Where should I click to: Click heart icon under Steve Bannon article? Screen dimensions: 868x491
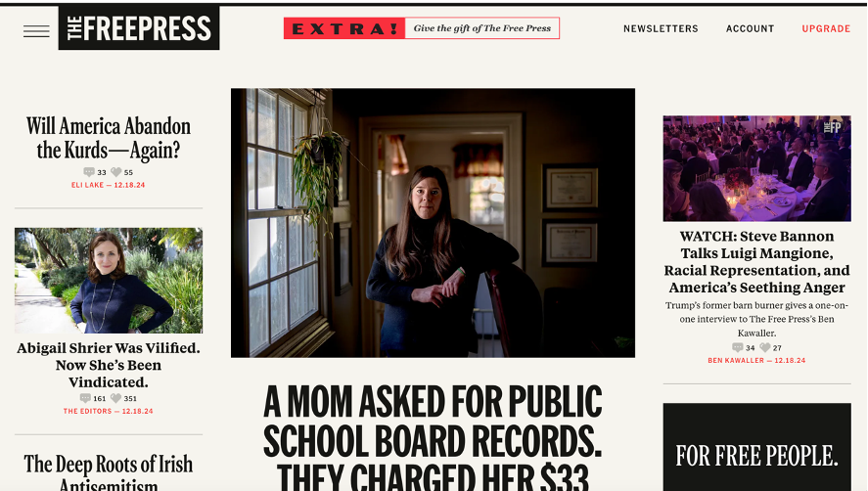pos(765,347)
